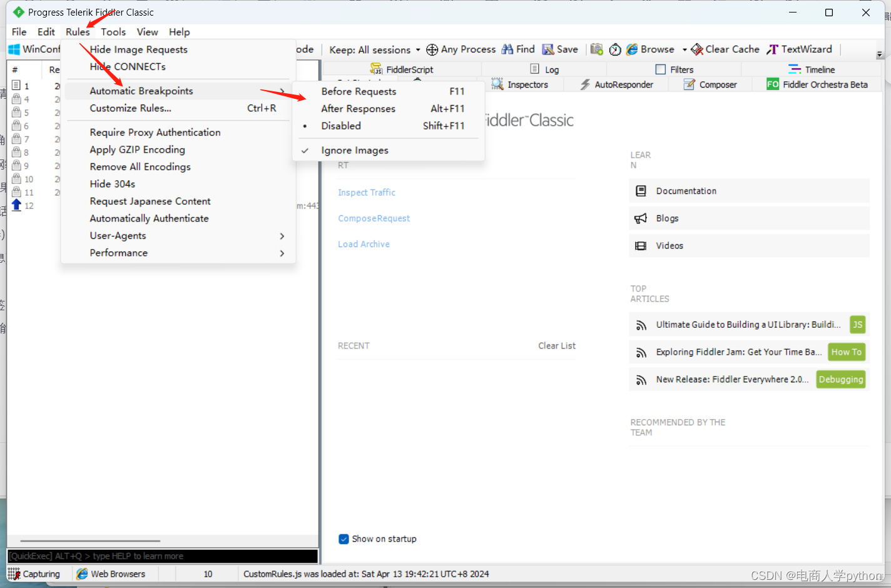
Task: Click the Load Archive link
Action: pos(364,244)
